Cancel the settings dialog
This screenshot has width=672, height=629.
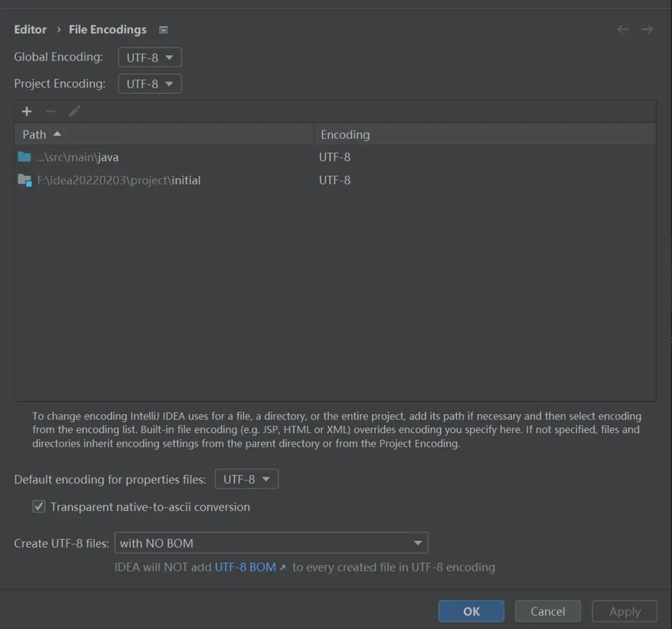click(547, 611)
